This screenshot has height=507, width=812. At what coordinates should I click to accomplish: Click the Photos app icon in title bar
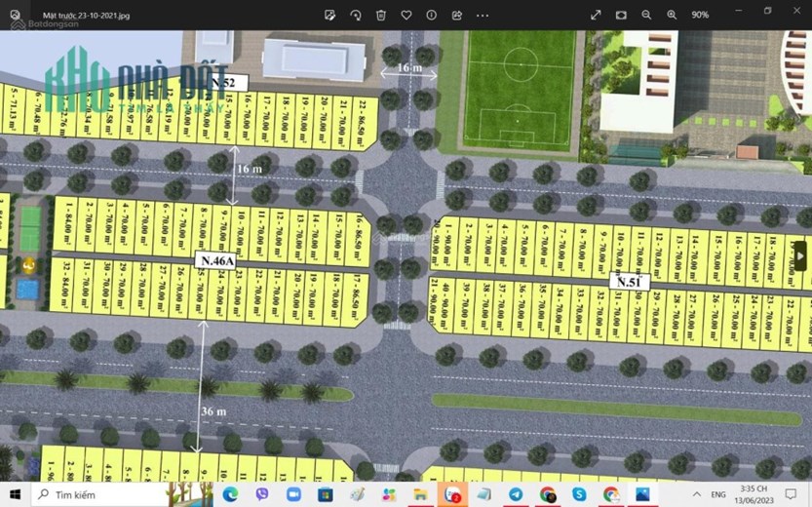15,15
